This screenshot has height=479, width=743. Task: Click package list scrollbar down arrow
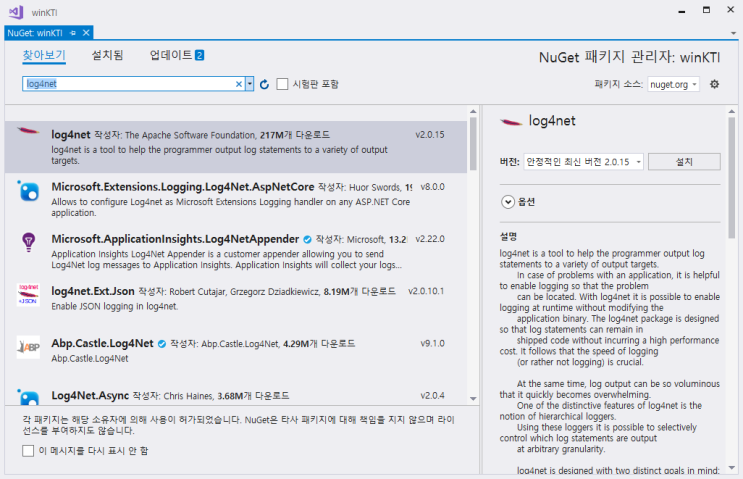coord(473,398)
